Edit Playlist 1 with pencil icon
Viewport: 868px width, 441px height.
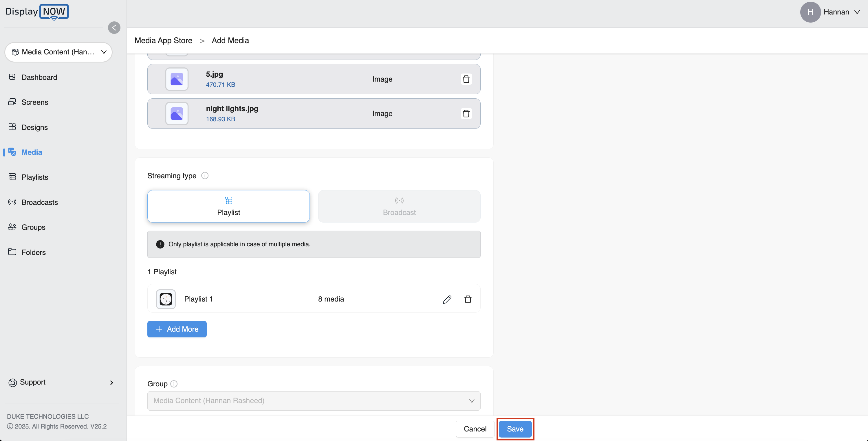point(447,299)
